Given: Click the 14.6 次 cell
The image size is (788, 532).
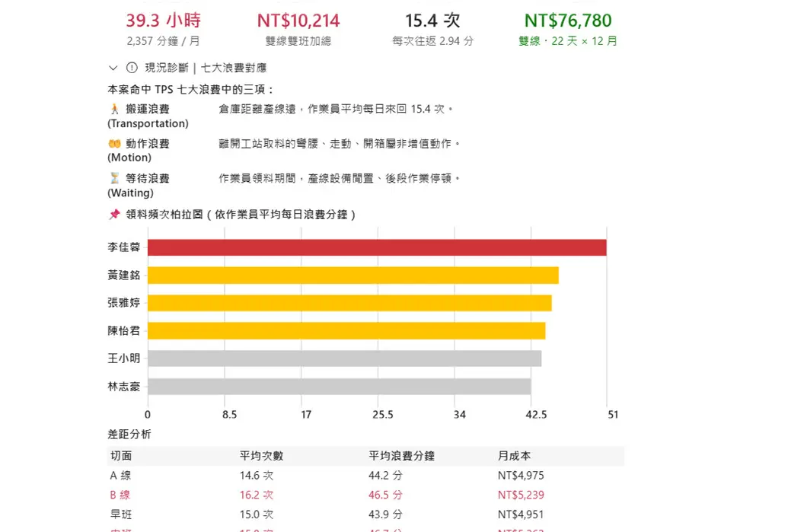Looking at the screenshot, I should point(257,476).
